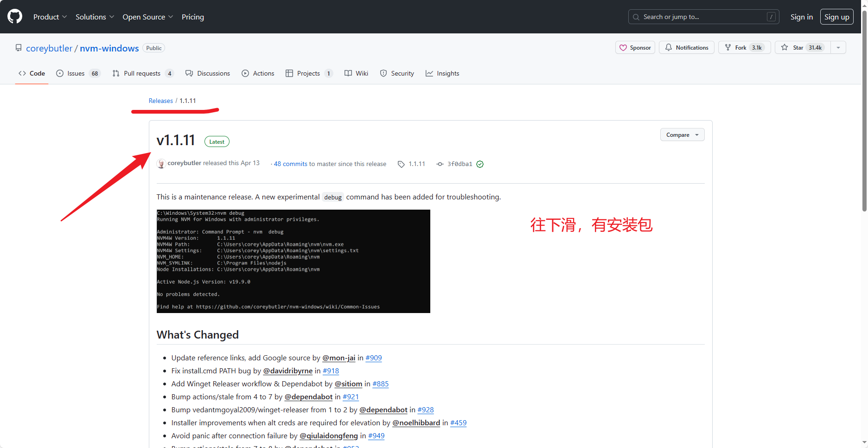Screen dimensions: 868x448
Task: Click the page vertical scrollbar
Action: click(864, 111)
